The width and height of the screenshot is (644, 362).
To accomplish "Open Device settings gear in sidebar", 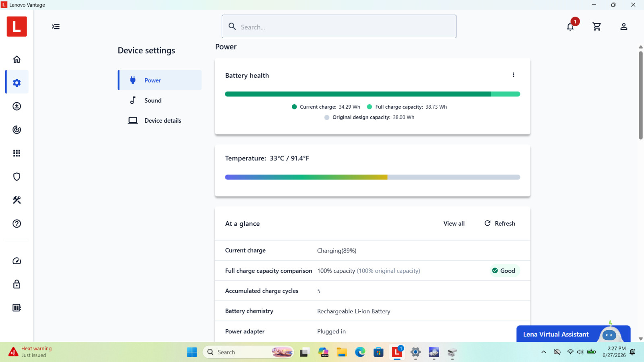I will [17, 82].
